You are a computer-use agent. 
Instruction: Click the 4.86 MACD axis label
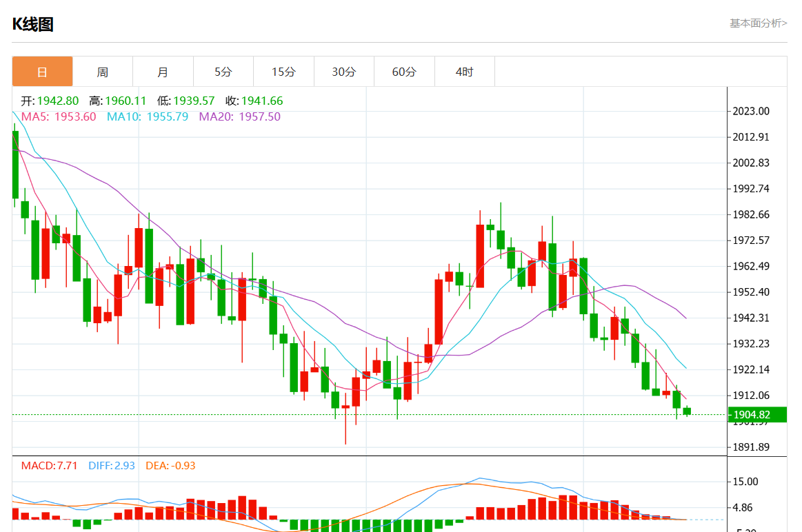click(743, 507)
